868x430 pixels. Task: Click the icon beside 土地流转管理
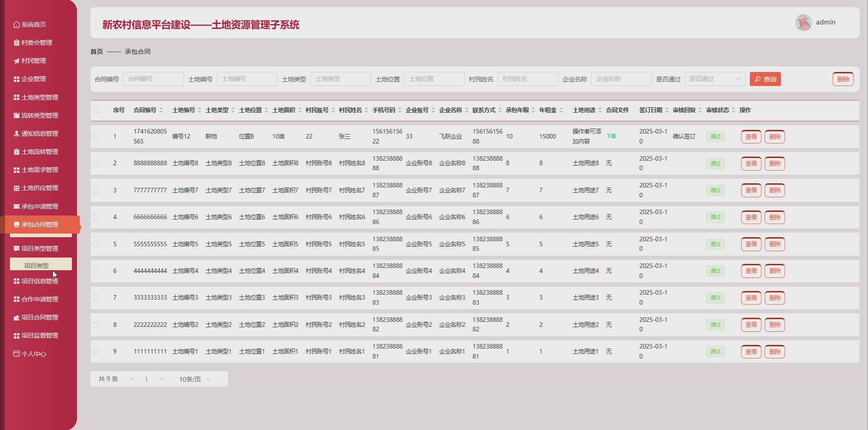[x=17, y=152]
